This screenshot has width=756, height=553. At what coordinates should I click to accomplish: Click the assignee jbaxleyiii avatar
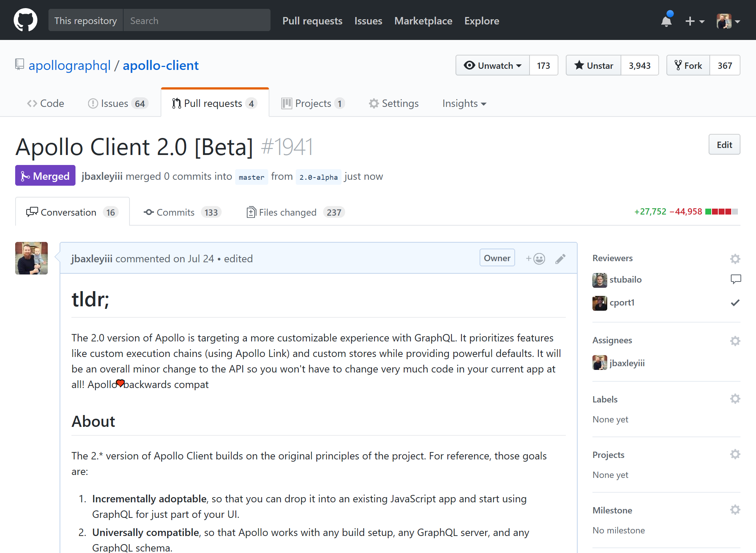pyautogui.click(x=599, y=363)
